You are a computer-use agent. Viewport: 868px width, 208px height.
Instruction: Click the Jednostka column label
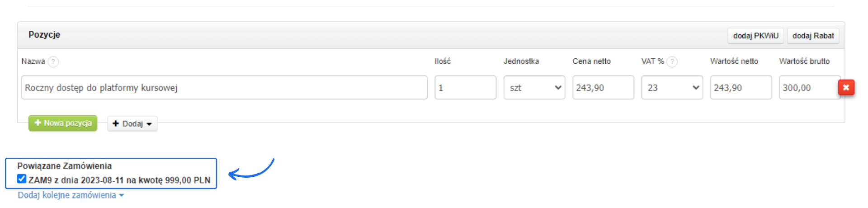point(521,61)
